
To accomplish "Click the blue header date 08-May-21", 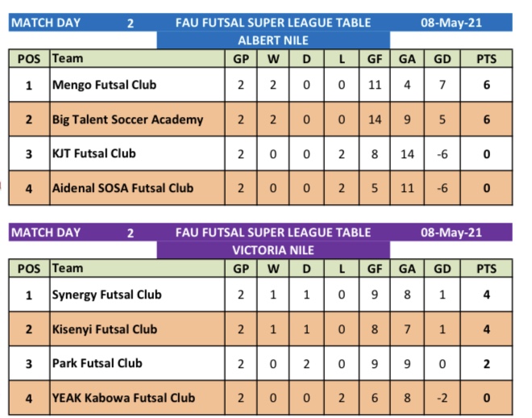I will [451, 23].
